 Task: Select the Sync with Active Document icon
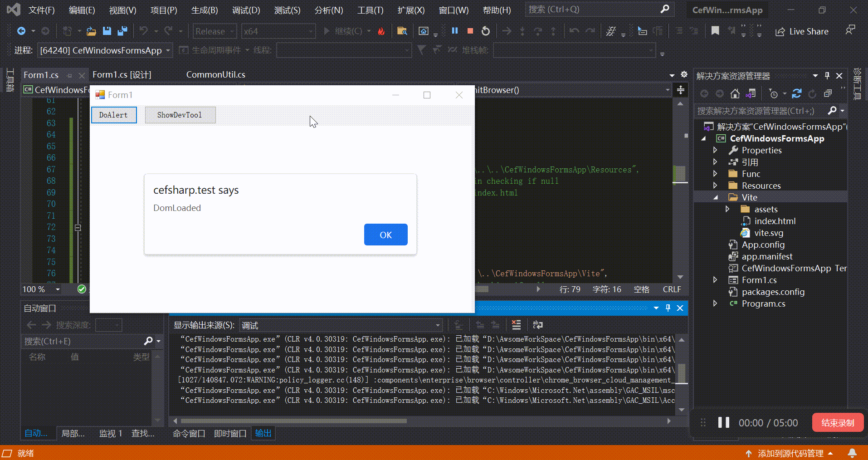(751, 93)
